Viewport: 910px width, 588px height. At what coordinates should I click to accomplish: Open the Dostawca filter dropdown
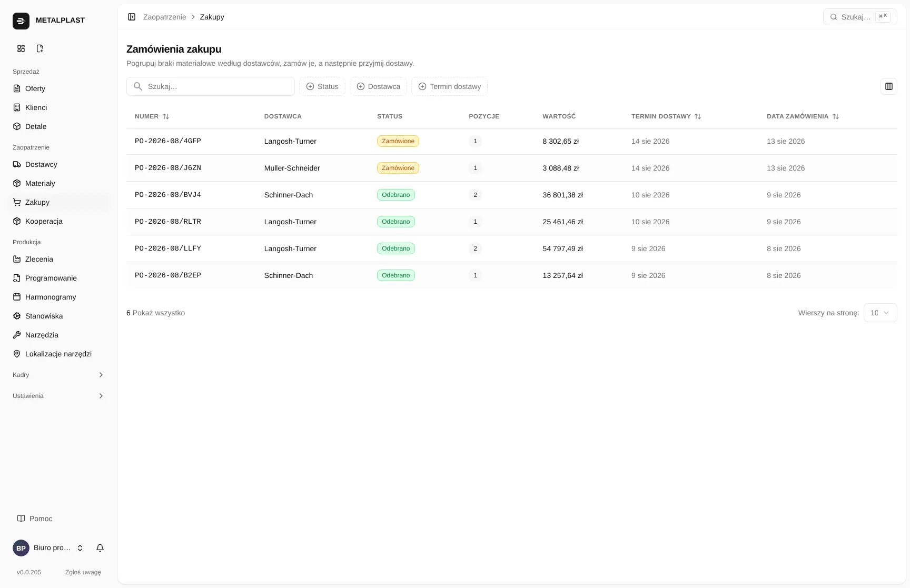tap(378, 86)
